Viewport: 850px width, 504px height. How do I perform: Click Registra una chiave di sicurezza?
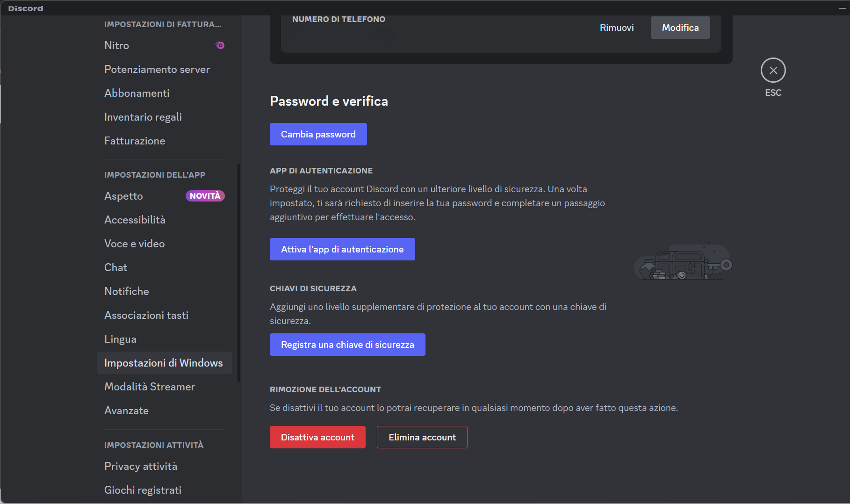pos(347,345)
